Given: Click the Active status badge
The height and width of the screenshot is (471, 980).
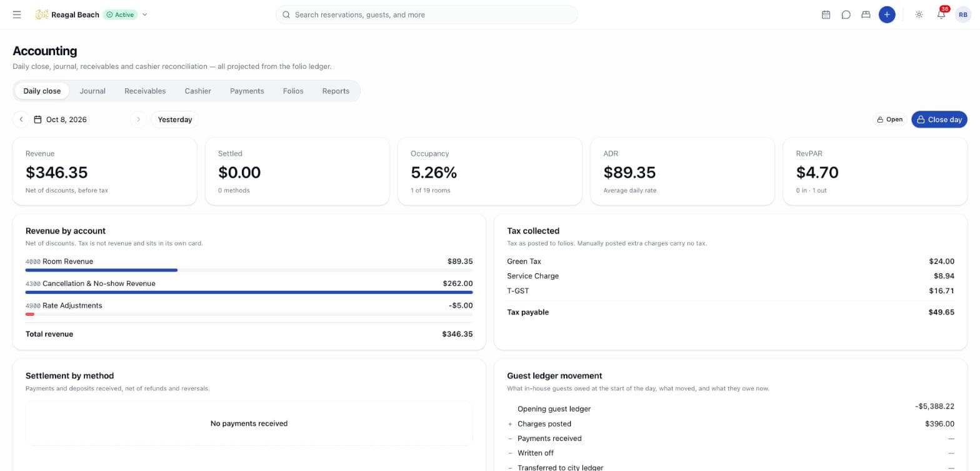Looking at the screenshot, I should (x=120, y=14).
